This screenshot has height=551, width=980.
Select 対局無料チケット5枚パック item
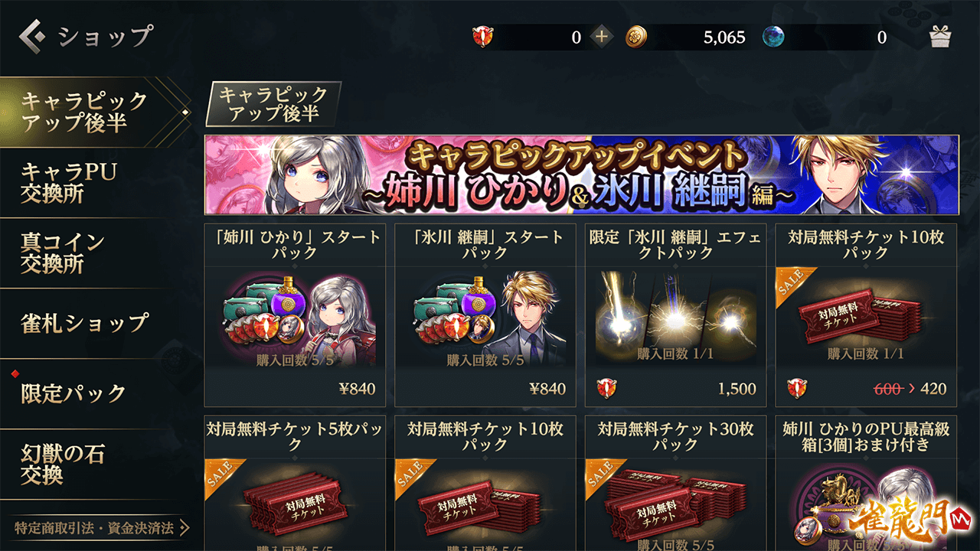point(295,483)
